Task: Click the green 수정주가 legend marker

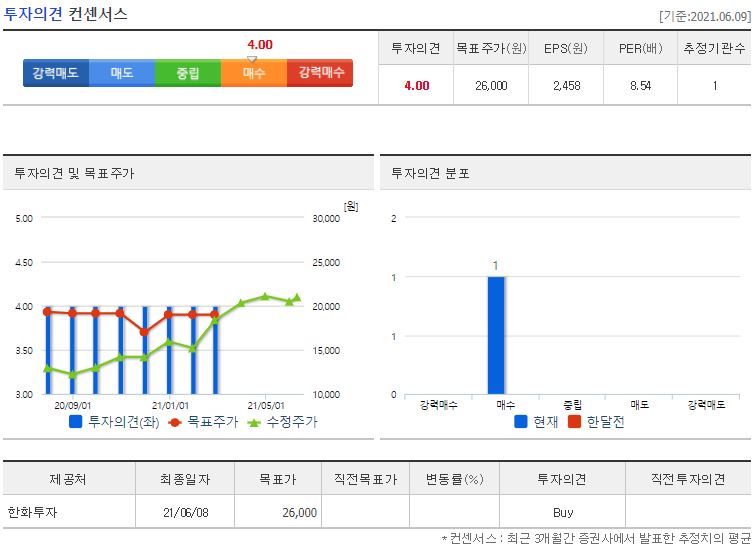Action: click(254, 423)
